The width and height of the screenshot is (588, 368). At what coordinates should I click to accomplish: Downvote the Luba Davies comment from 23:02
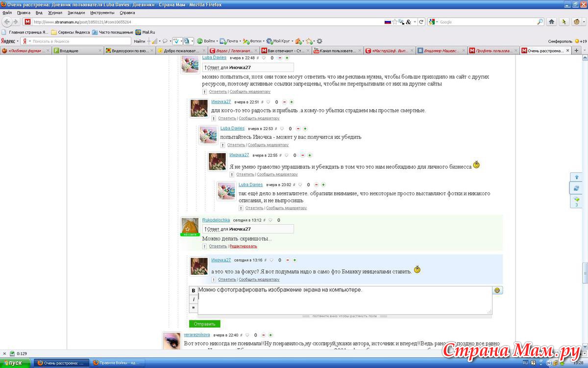317,185
